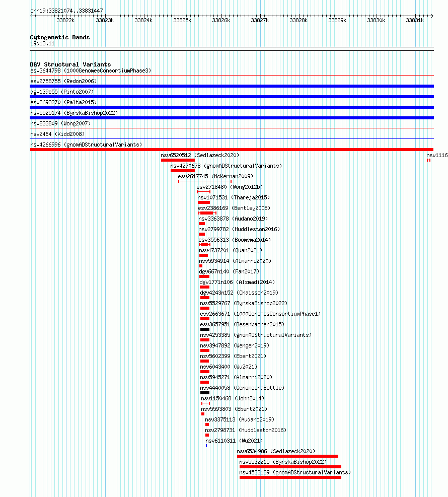Viewport: 448px width, 497px height.
Task: Click esv3657951 Besenbacher2015 label
Action: coord(243,325)
